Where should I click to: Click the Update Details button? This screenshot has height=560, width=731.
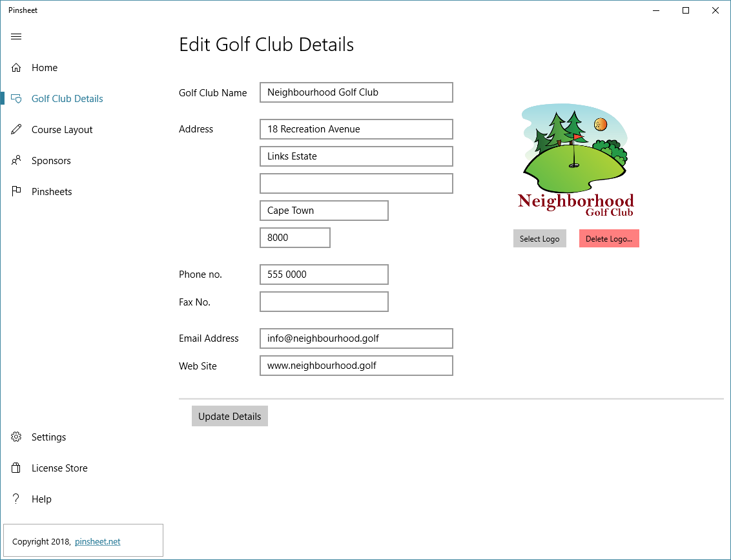pyautogui.click(x=230, y=417)
